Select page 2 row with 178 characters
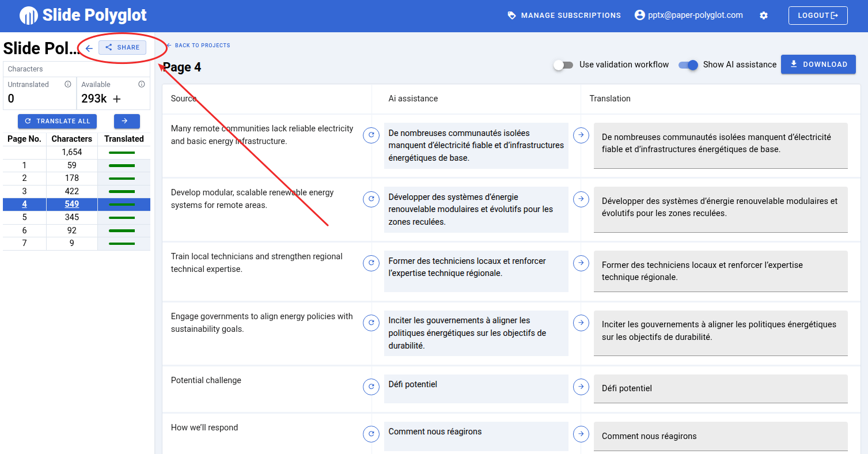The width and height of the screenshot is (868, 454). click(x=71, y=178)
